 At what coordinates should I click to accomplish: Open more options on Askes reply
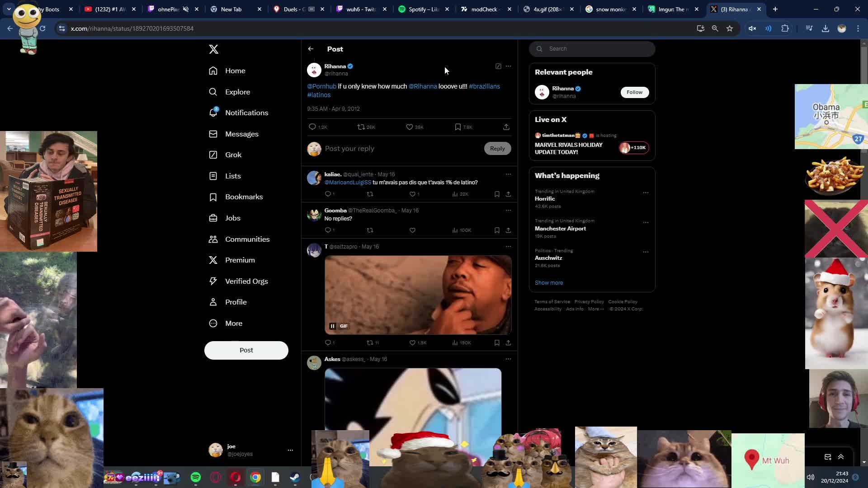pos(508,359)
